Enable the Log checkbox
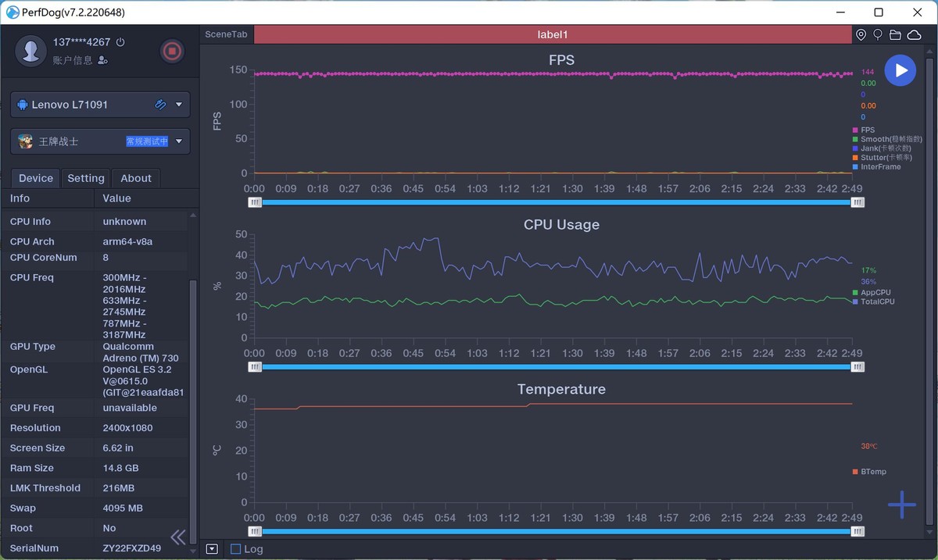 [235, 549]
